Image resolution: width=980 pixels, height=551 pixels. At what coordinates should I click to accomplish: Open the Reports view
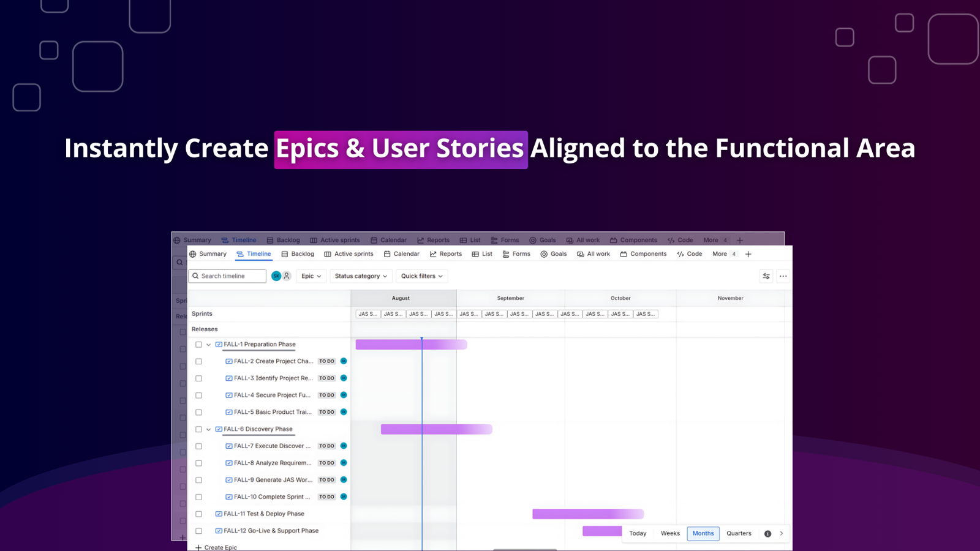445,253
